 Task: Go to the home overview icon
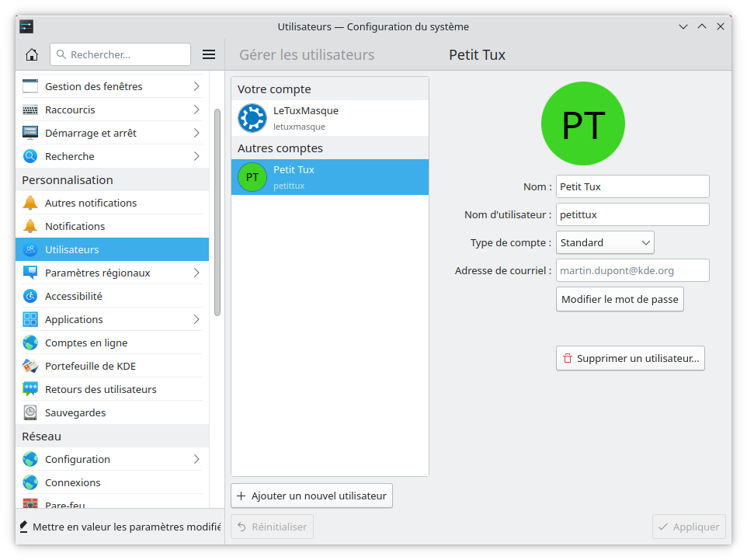[x=31, y=54]
